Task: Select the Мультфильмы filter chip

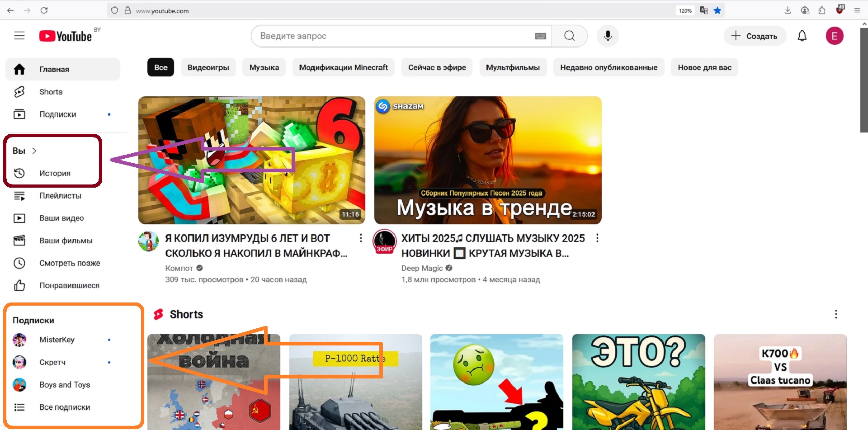Action: [513, 67]
